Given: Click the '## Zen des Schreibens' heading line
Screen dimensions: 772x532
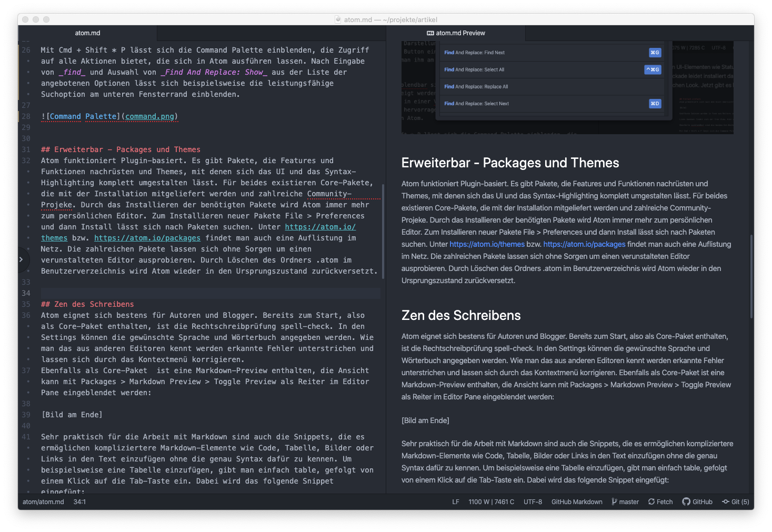Looking at the screenshot, I should [87, 304].
